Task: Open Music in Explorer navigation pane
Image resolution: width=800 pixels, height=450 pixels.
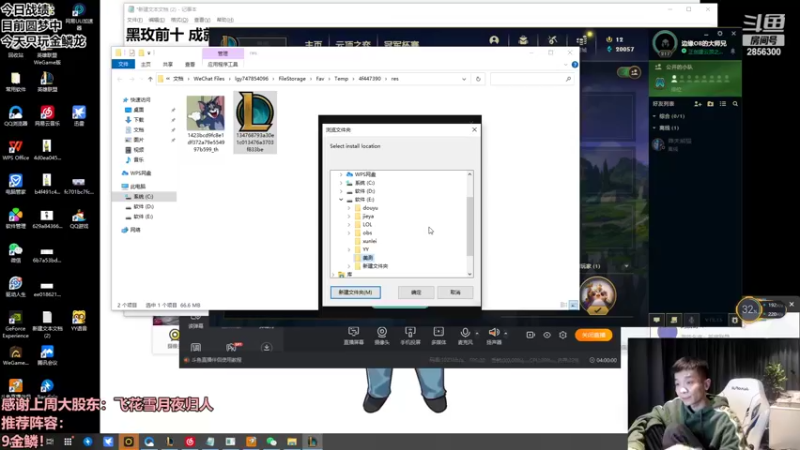Action: (138, 160)
